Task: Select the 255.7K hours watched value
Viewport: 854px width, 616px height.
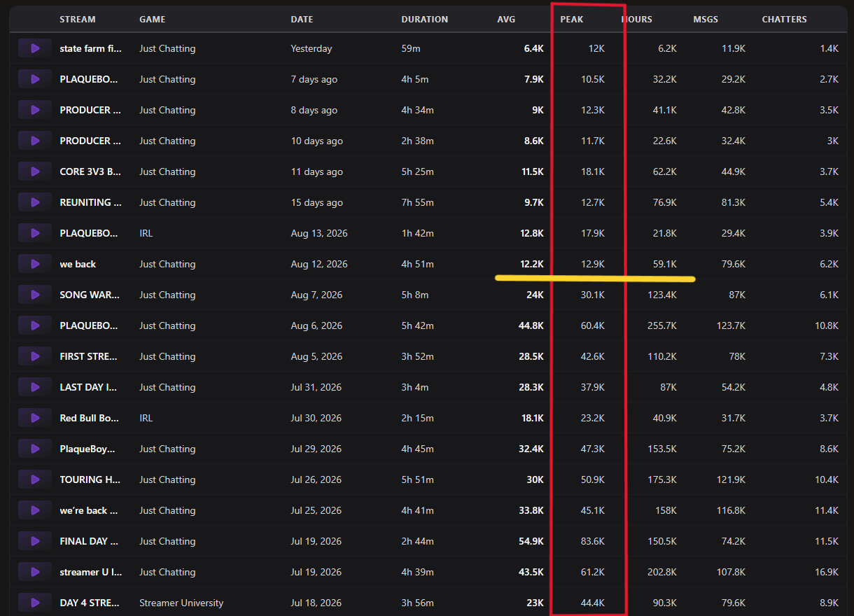Action: [x=662, y=325]
